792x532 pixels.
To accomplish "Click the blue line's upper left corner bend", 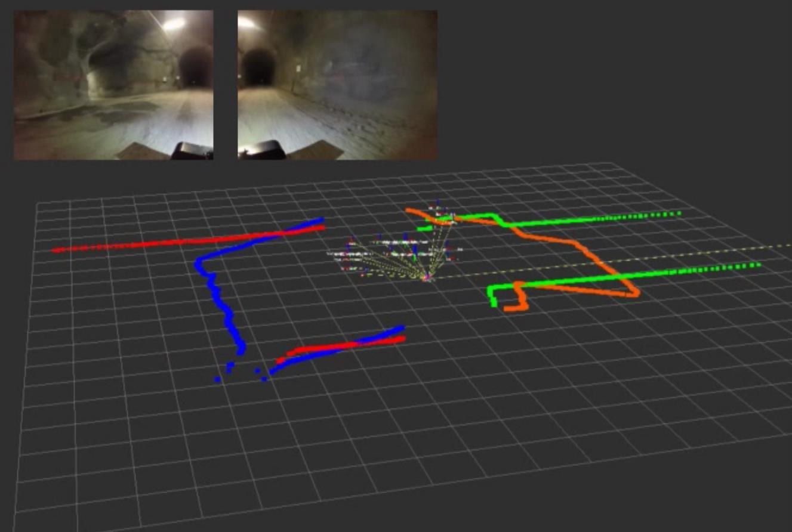I will [200, 262].
